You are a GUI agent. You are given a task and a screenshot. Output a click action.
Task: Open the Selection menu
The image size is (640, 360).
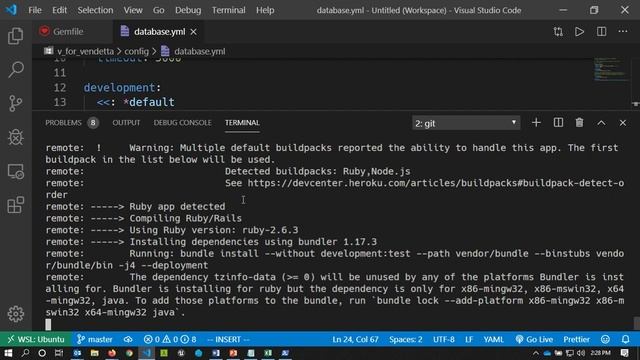coord(95,10)
